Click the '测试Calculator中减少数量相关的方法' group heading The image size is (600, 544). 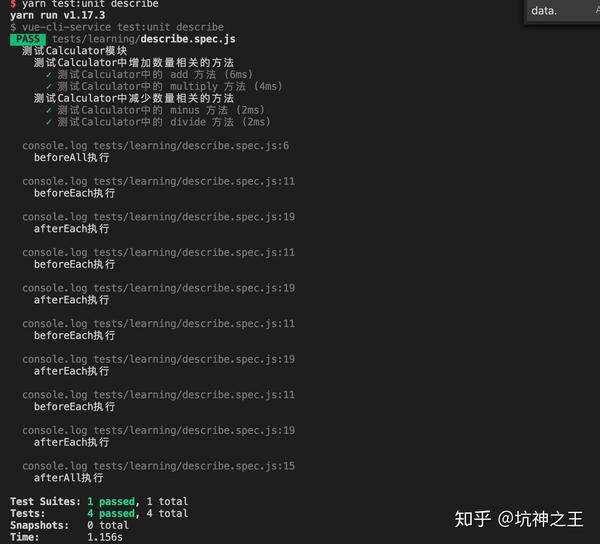pyautogui.click(x=134, y=98)
